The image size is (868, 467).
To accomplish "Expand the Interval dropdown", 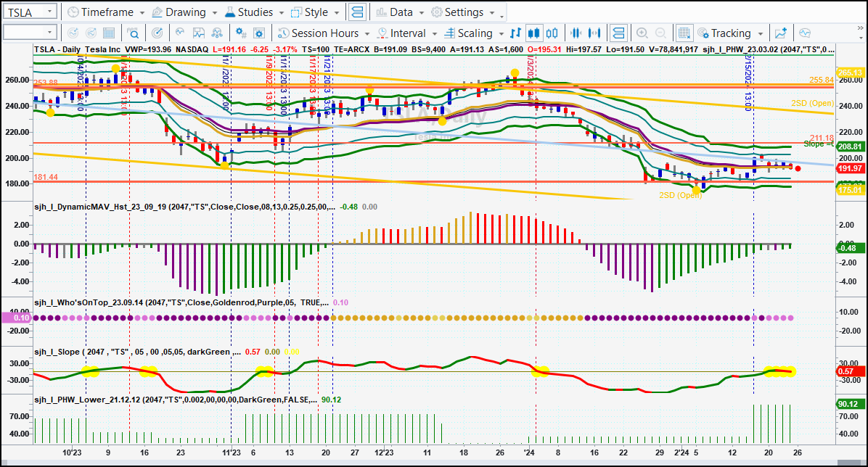I will pos(435,34).
